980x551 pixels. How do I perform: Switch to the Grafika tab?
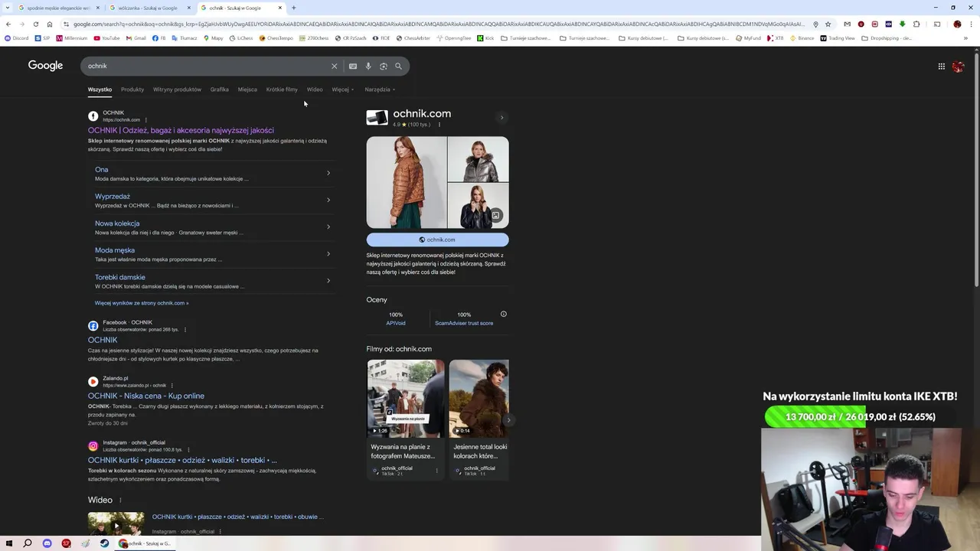pos(220,90)
